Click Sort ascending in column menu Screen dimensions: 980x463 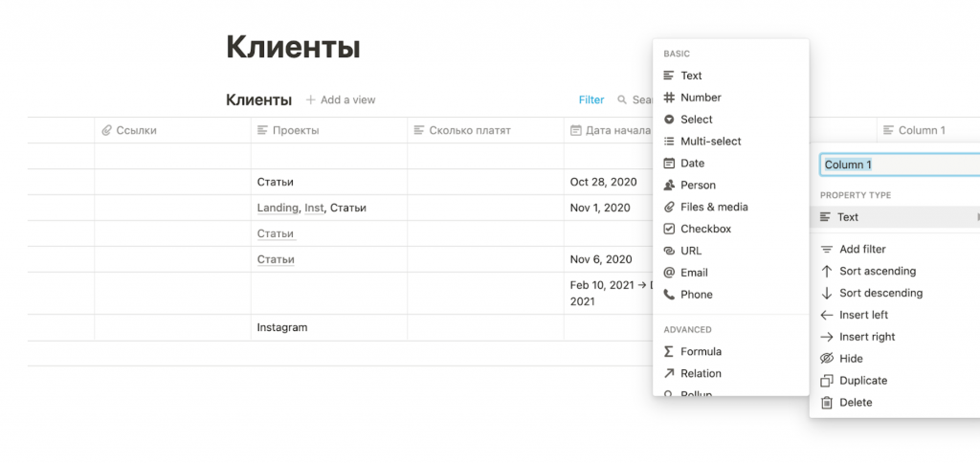(877, 271)
